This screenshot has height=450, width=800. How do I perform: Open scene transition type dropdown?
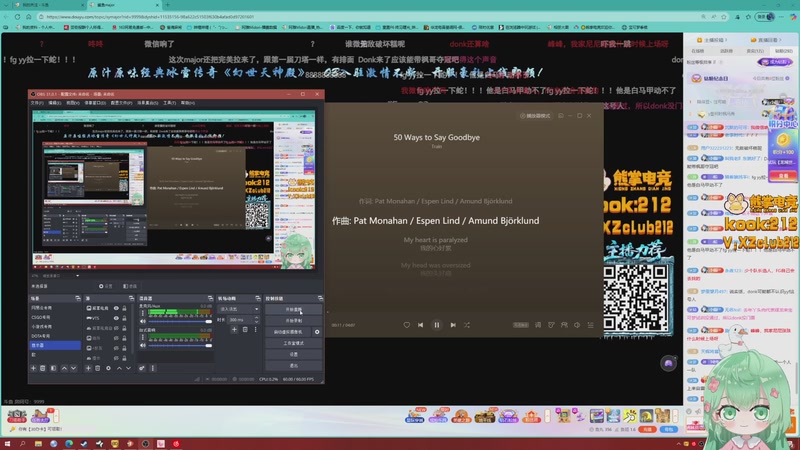coord(239,309)
